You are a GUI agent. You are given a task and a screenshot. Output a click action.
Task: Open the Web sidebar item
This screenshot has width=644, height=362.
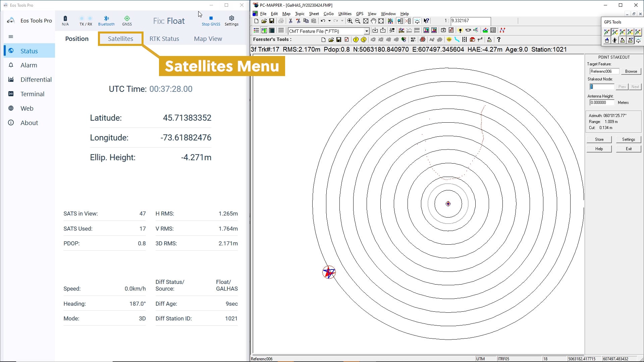(x=29, y=108)
